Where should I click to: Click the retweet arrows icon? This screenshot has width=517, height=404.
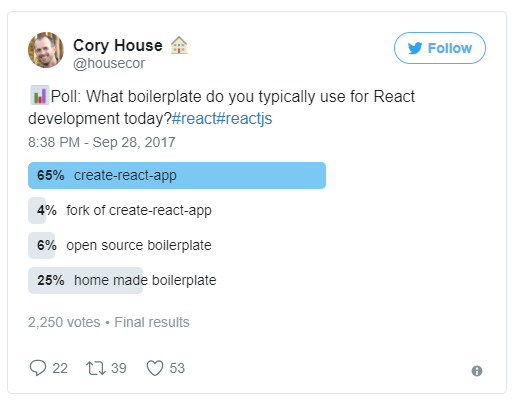(x=96, y=368)
